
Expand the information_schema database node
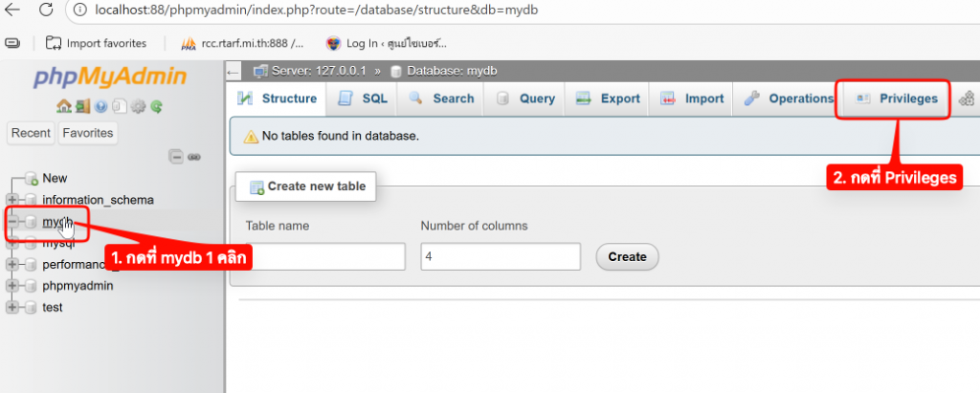pos(13,200)
